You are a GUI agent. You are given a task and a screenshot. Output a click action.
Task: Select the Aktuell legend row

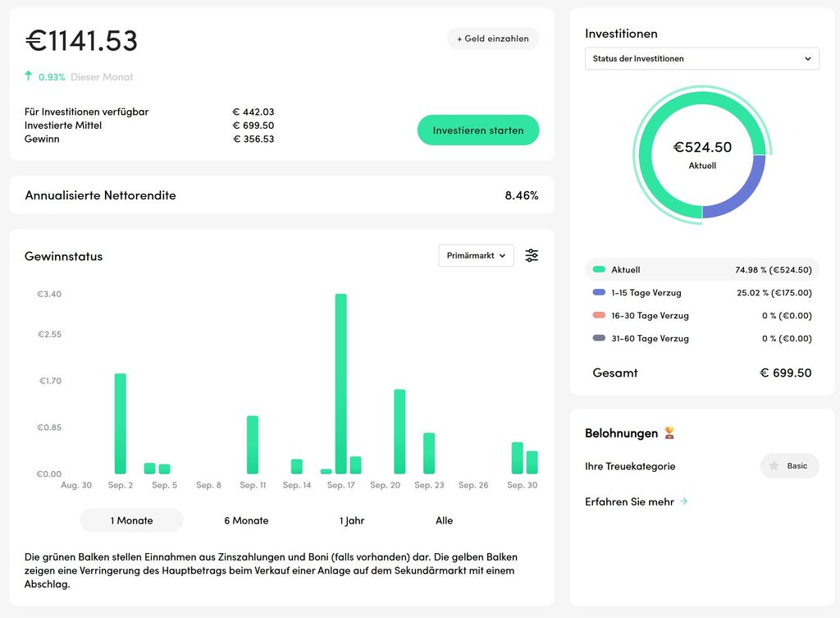[x=702, y=269]
